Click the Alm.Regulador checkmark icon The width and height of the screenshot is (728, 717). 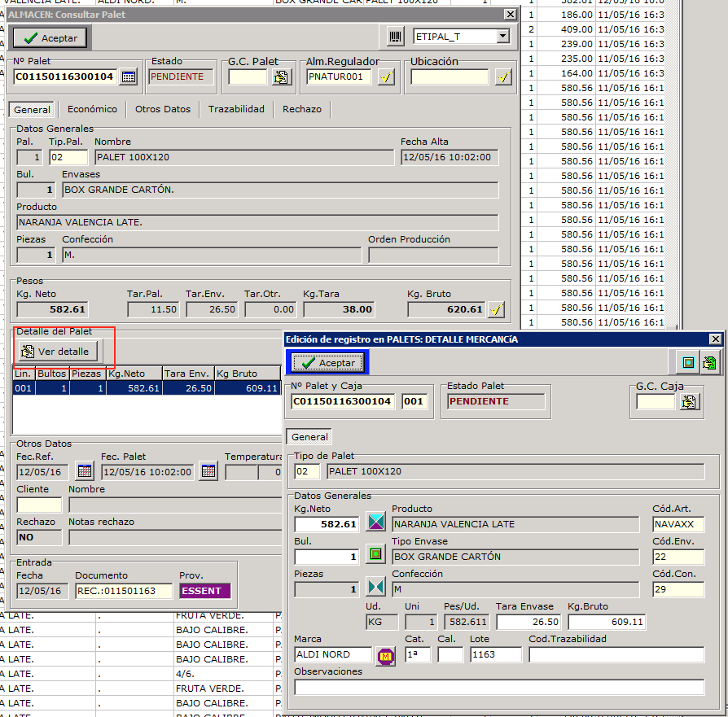point(386,77)
